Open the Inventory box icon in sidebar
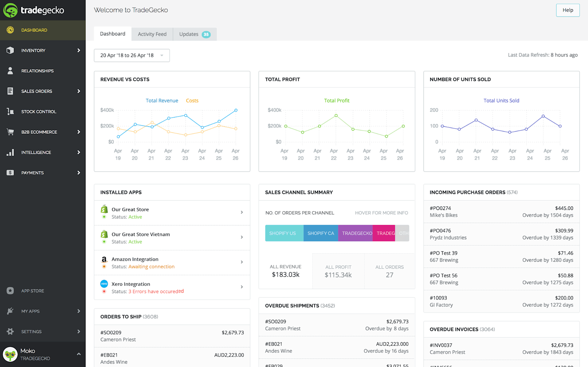 tap(10, 50)
